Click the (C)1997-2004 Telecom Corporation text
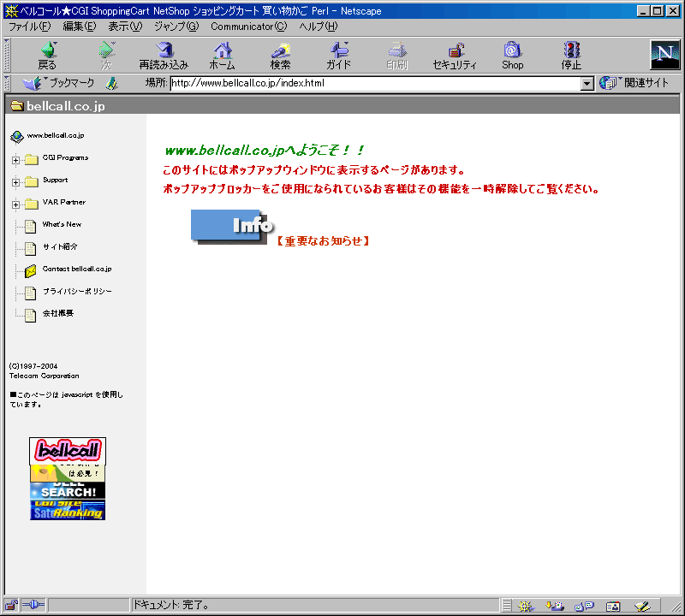Screen dimensions: 685x616 [x=44, y=371]
